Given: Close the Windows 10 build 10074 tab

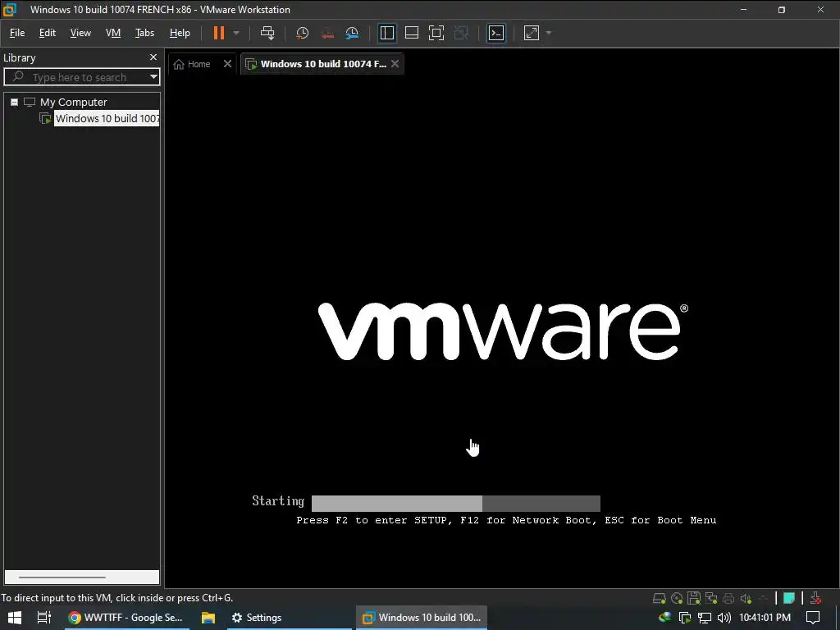Looking at the screenshot, I should (x=395, y=64).
